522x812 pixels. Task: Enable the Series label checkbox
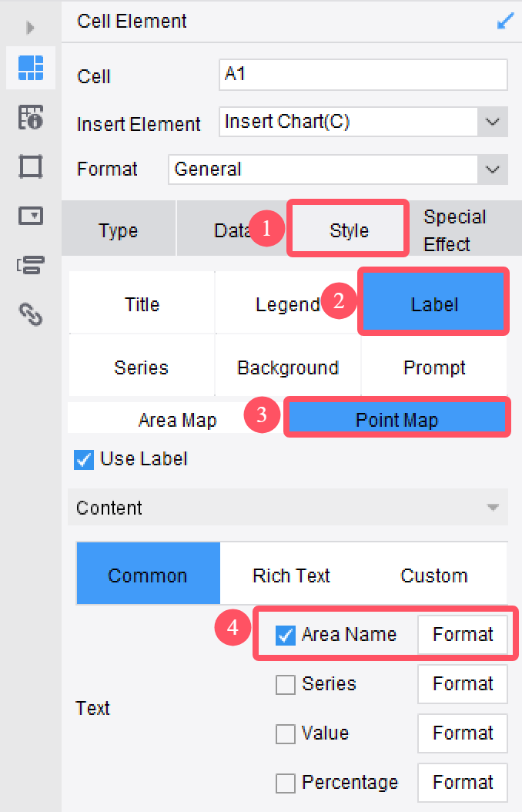click(286, 685)
